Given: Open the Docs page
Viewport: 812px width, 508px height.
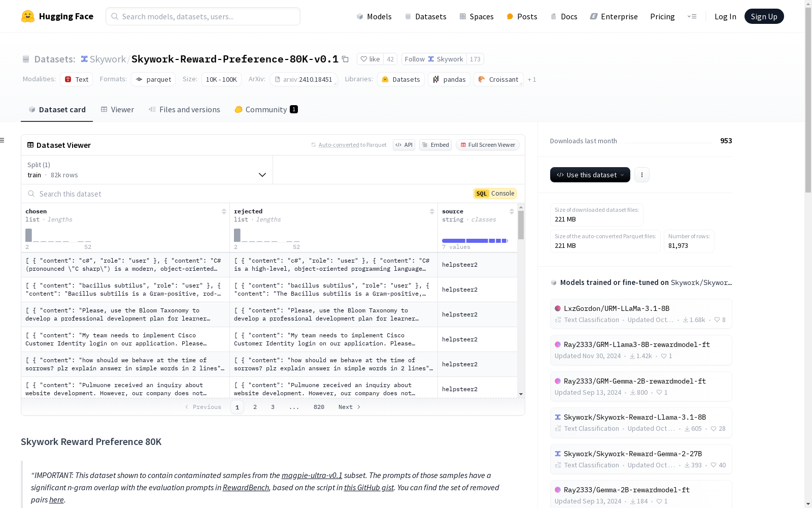Looking at the screenshot, I should coord(564,16).
